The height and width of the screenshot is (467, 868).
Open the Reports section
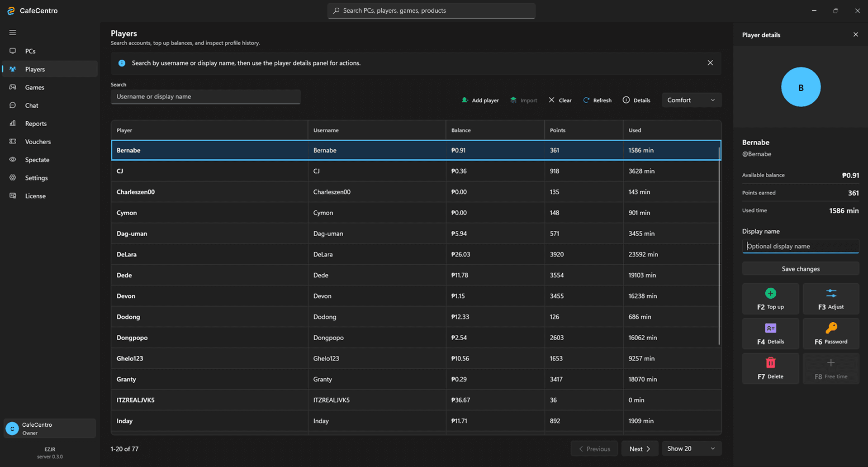tap(50, 124)
